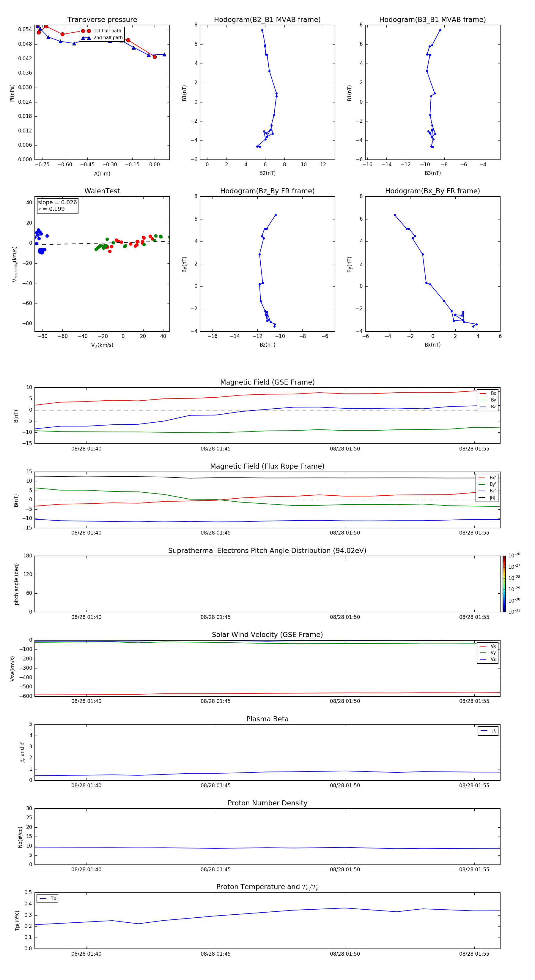Viewport: 535px width, 980px height.
Task: Click the 'Transverse pressure' plot title
Action: 102,19
